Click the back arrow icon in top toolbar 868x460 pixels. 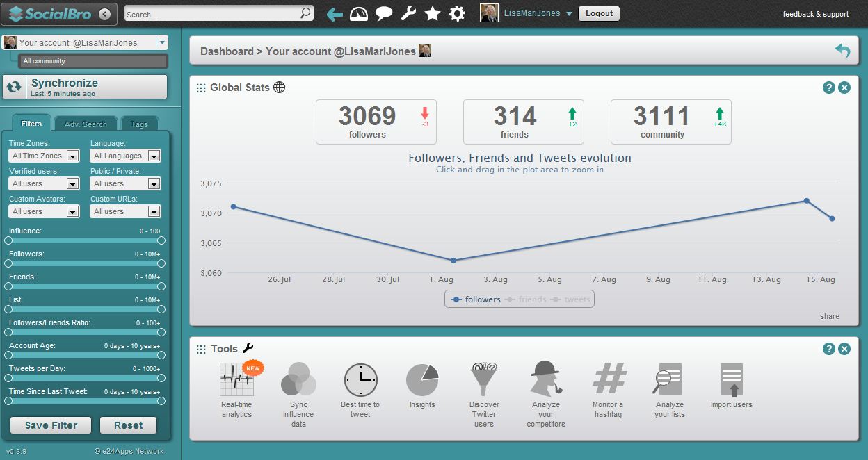tap(335, 14)
